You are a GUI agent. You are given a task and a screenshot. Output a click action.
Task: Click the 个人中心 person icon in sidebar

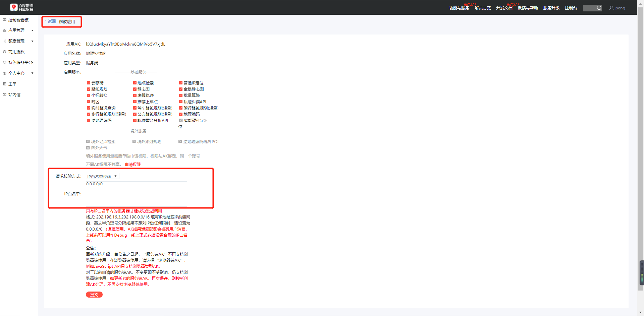tap(5, 73)
